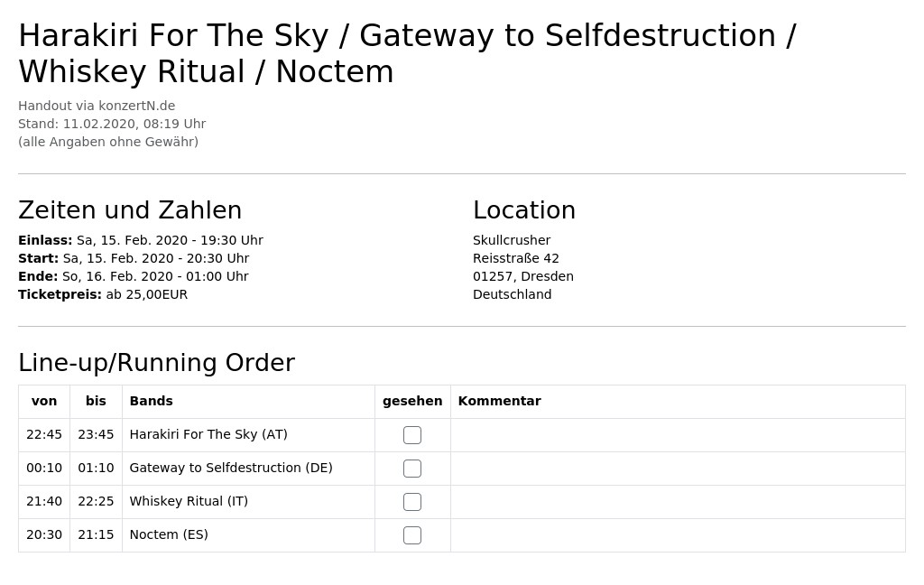Click the von column header
The width and height of the screenshot is (924, 585).
tap(44, 401)
